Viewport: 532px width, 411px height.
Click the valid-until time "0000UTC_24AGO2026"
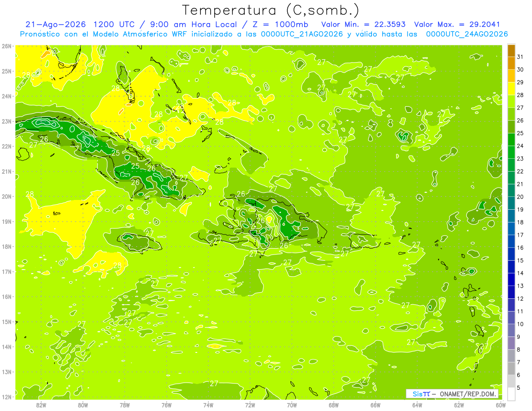click(467, 34)
